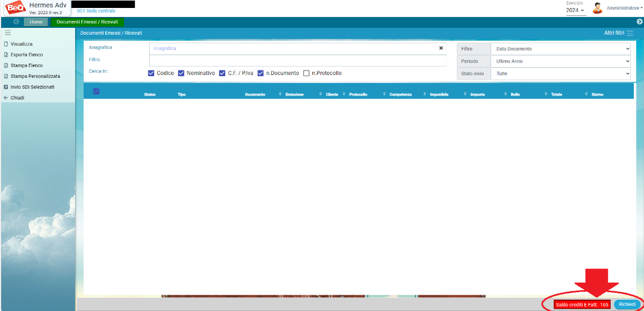
Task: Click into the Filtro text field
Action: point(297,61)
